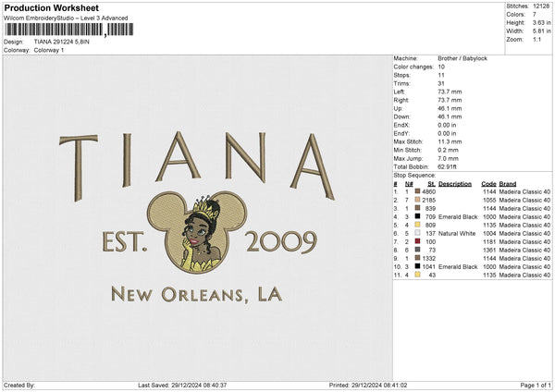This screenshot has height=392, width=555.
Task: Click the Tiana portrait inside the mouse-ear shape
Action: pyautogui.click(x=201, y=236)
